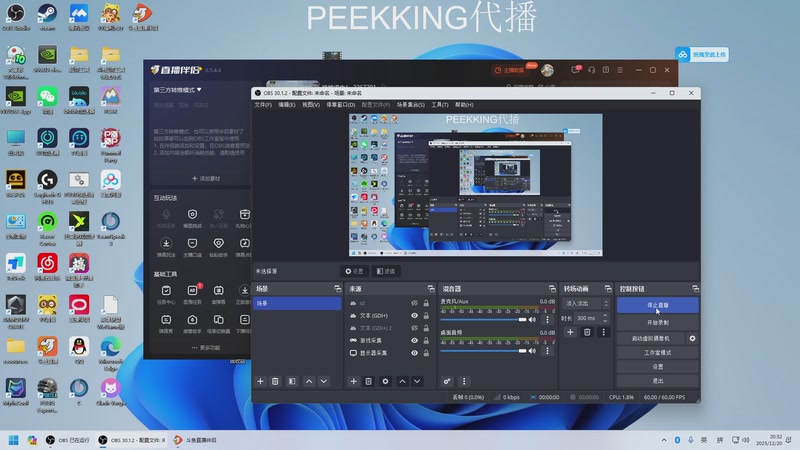Open OBS 设置 in controls panel
Screen dimensions: 800x450
(x=658, y=366)
